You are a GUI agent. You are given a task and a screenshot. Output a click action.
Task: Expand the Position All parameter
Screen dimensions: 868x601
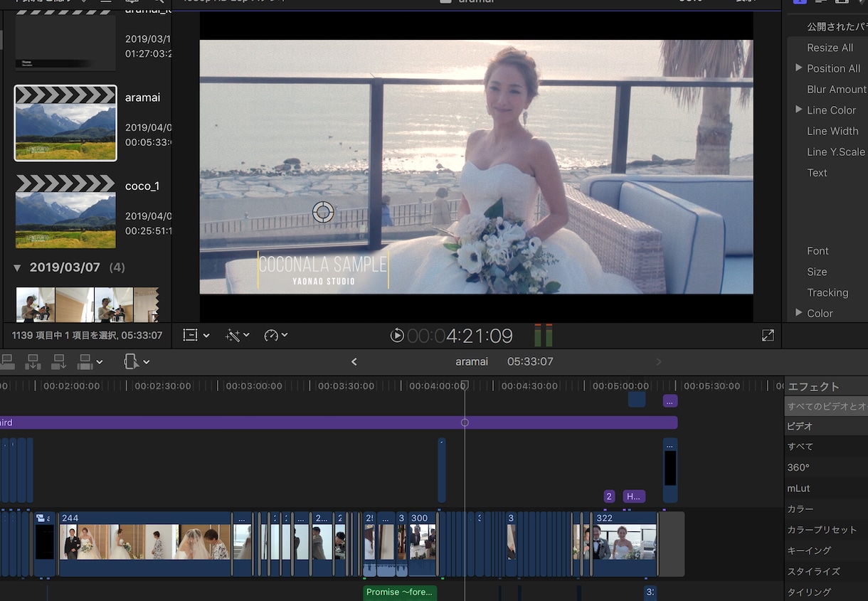click(x=798, y=68)
